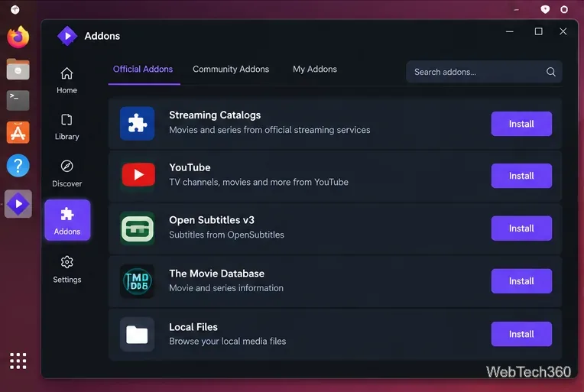Open the Home section in sidebar

click(67, 80)
